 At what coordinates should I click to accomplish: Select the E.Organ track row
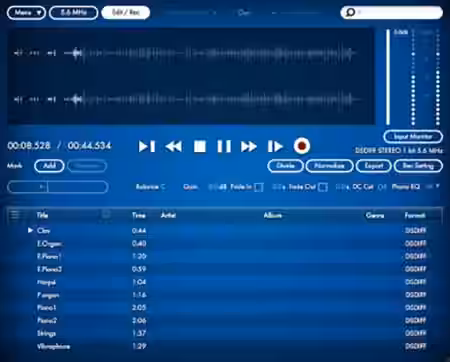coord(225,243)
